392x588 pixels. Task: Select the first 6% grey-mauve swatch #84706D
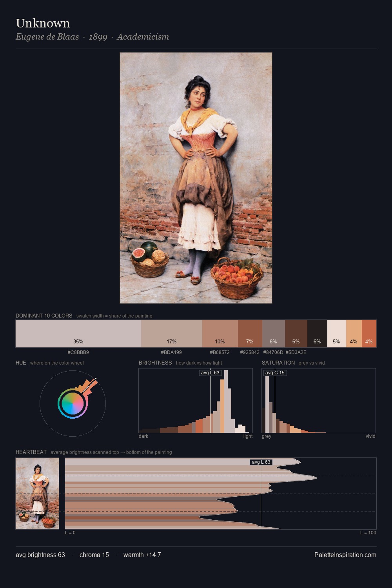pos(273,334)
